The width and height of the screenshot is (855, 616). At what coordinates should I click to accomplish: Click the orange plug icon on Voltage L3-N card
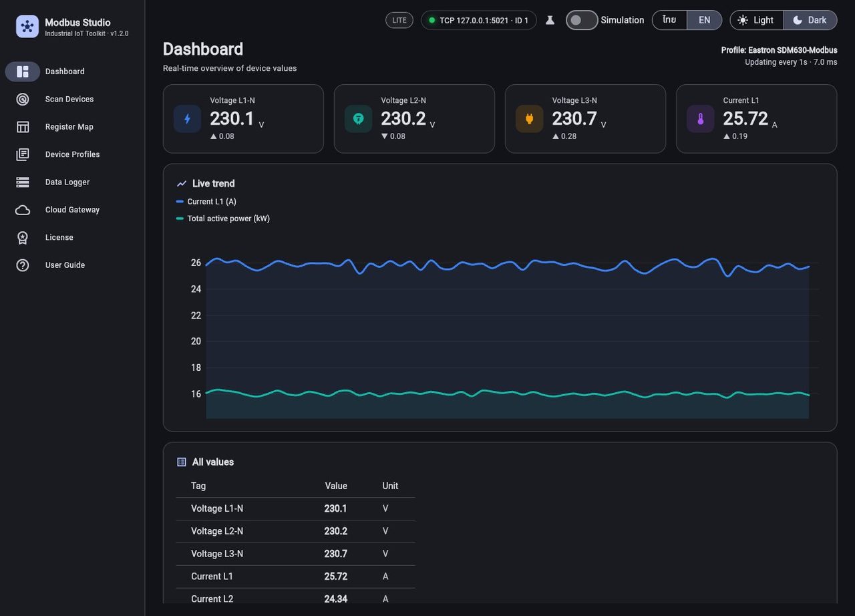529,119
